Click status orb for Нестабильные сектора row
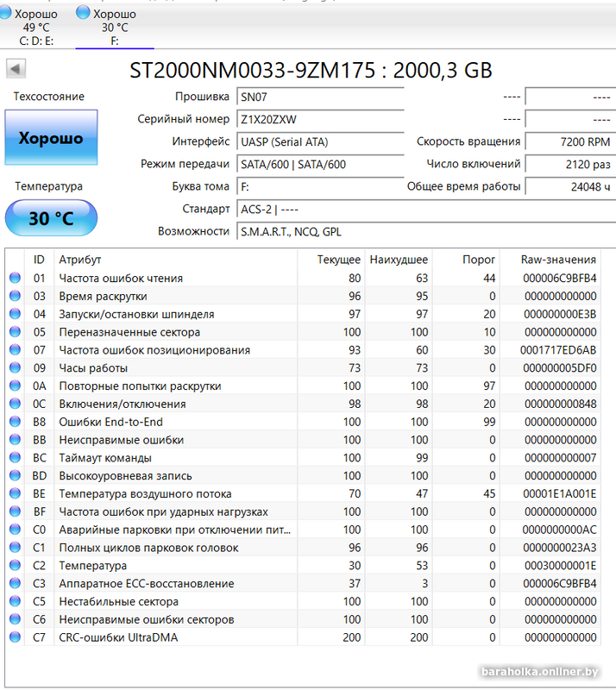 15,601
